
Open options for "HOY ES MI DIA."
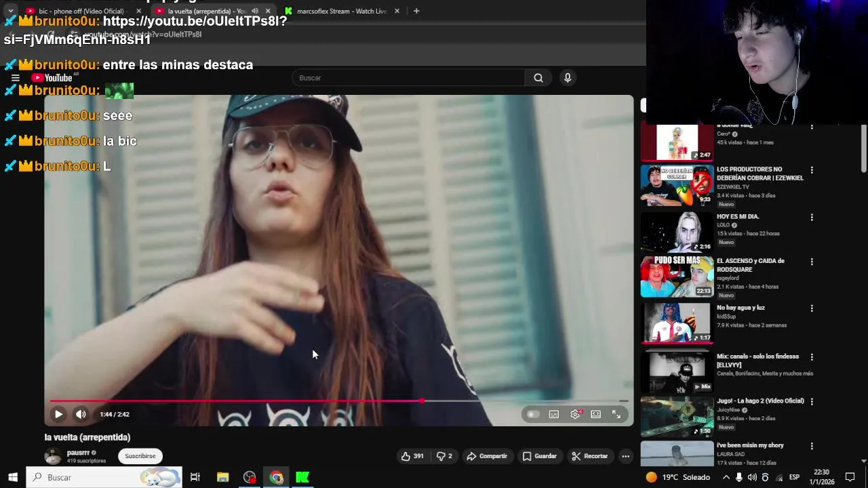(x=812, y=218)
